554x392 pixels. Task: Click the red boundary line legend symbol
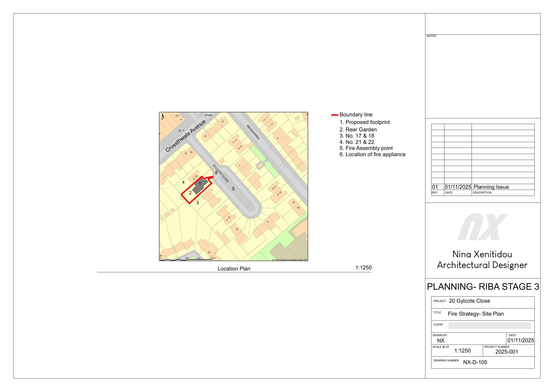(x=335, y=115)
